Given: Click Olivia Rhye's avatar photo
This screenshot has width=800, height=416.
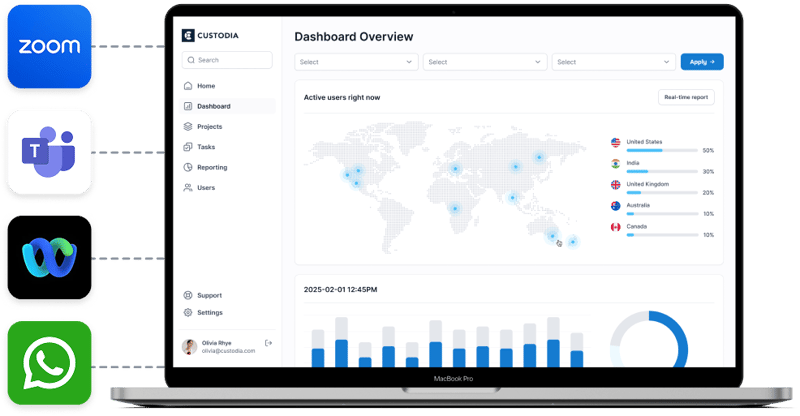Looking at the screenshot, I should point(190,347).
